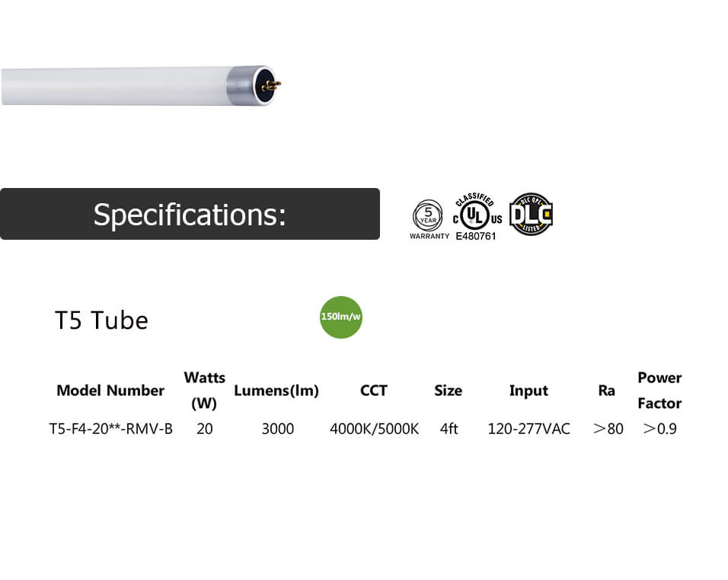Click the E480761 certification number
This screenshot has width=728, height=580.
click(x=475, y=236)
